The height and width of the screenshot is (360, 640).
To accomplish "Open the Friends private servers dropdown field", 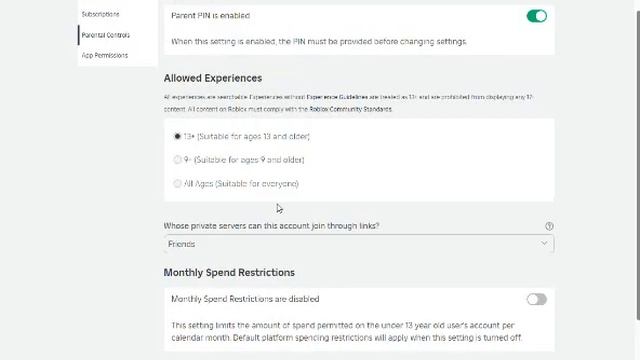I will [359, 244].
